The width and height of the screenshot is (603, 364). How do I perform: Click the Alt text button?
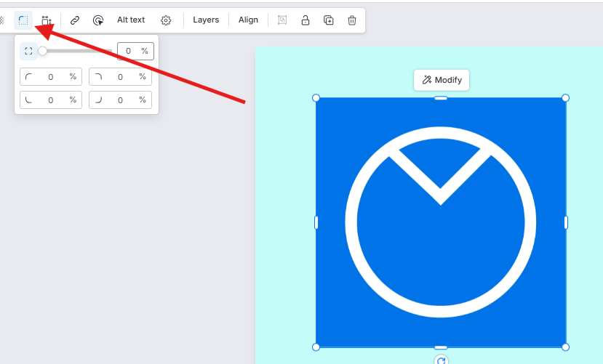click(x=131, y=20)
